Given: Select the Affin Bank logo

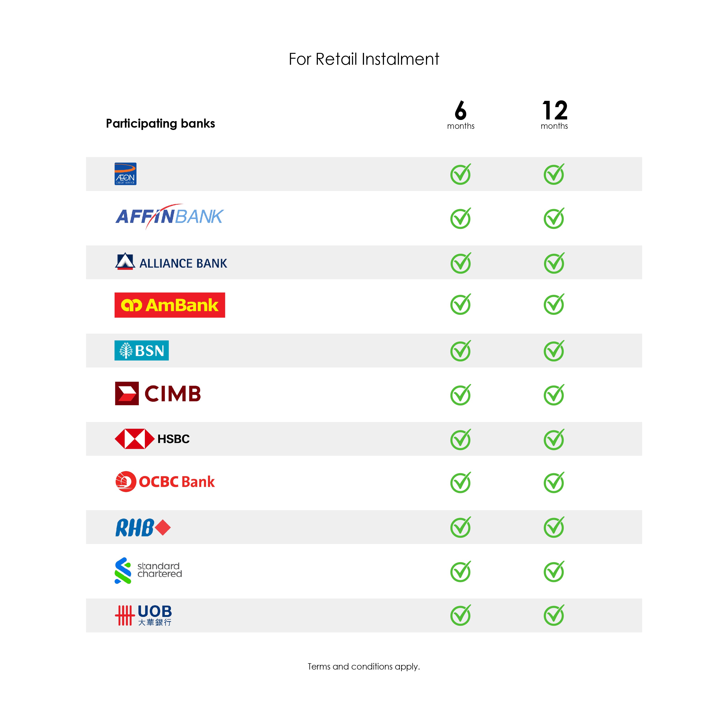Looking at the screenshot, I should tap(169, 217).
